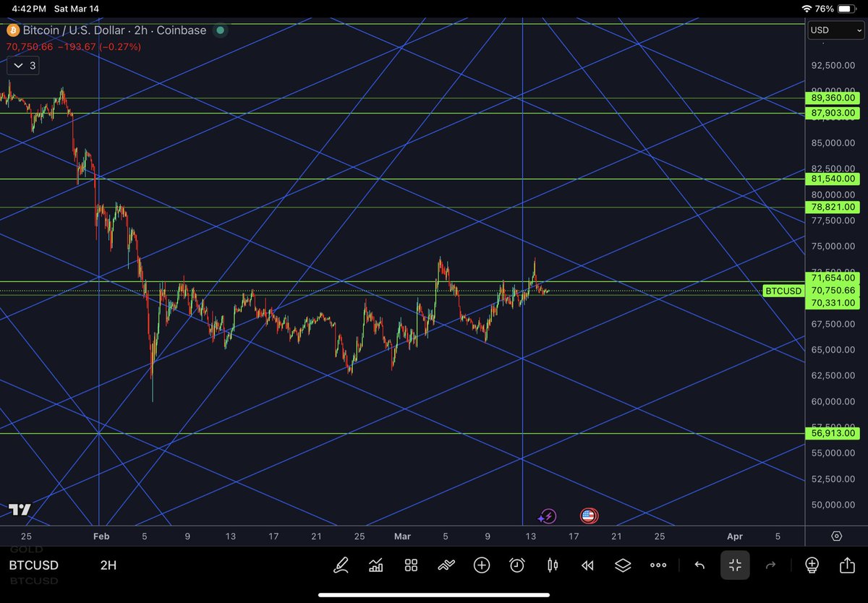Select the drawing tools pencil icon

click(342, 565)
